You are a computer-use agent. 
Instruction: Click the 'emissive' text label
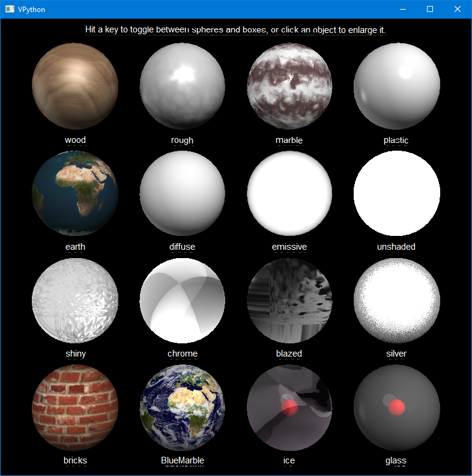(x=289, y=247)
